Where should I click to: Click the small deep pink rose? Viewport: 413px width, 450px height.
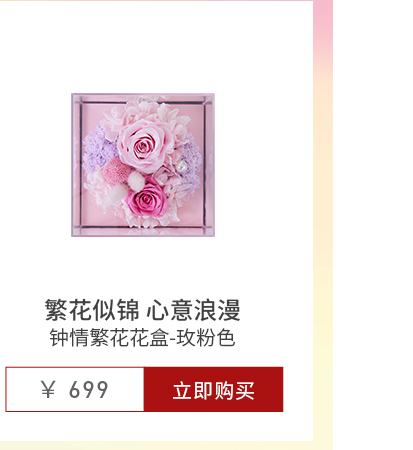(147, 199)
